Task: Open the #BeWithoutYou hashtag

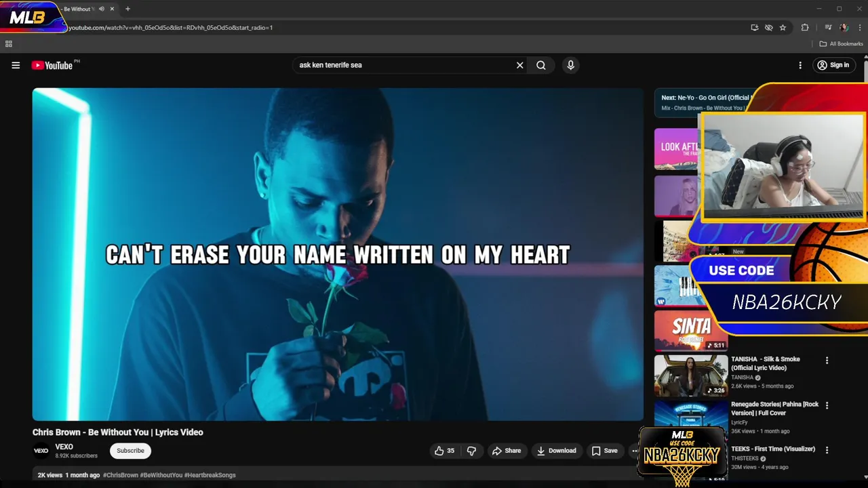Action: [163, 475]
